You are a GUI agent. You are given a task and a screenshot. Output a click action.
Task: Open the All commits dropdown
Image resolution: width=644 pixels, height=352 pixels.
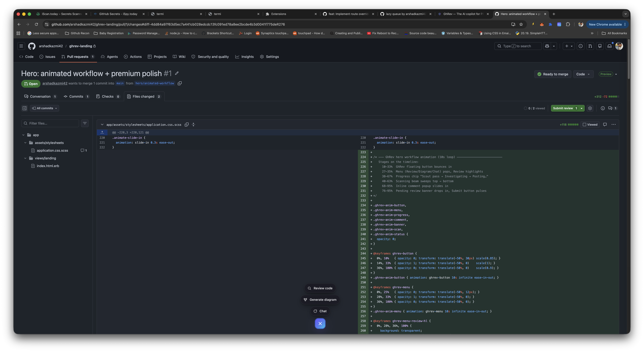point(44,108)
